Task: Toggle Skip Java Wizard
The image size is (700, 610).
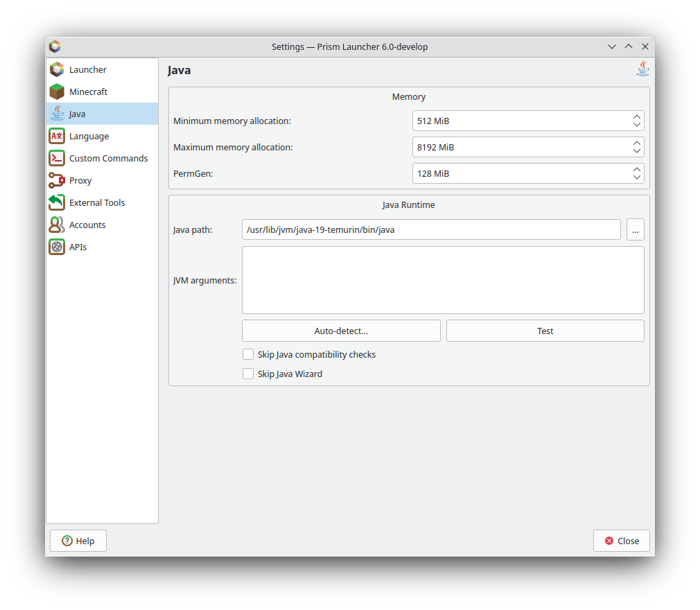Action: click(x=248, y=374)
